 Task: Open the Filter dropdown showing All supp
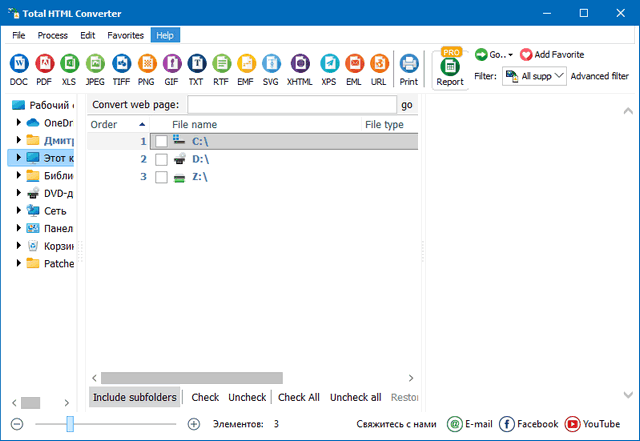tap(534, 76)
